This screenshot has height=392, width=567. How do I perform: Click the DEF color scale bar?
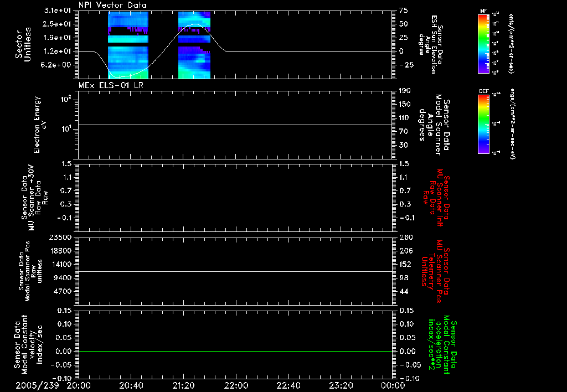point(483,124)
